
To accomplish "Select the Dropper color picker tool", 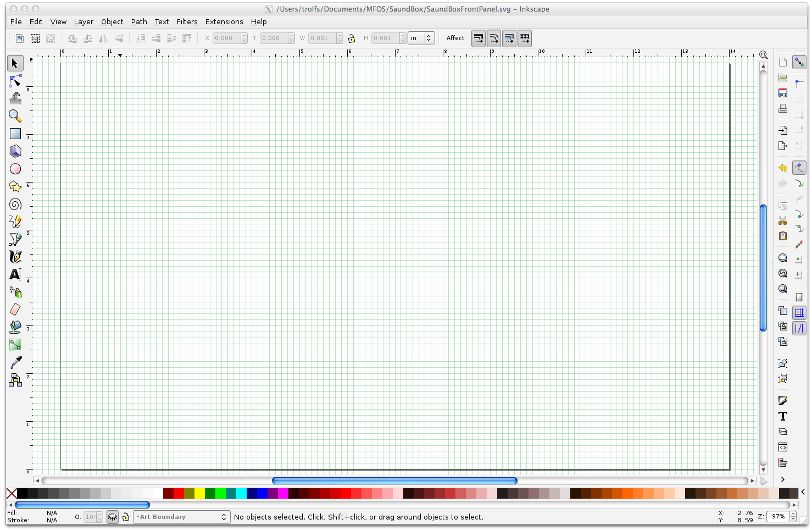I will [x=15, y=362].
